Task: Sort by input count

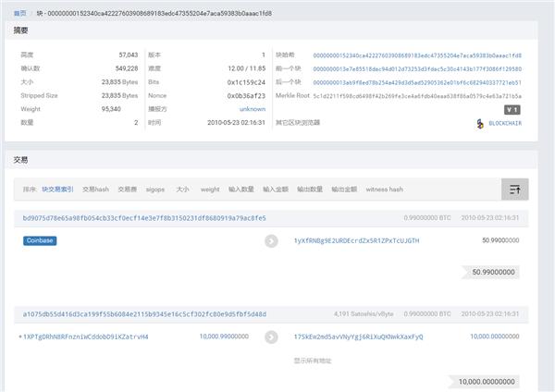Action: (x=241, y=190)
